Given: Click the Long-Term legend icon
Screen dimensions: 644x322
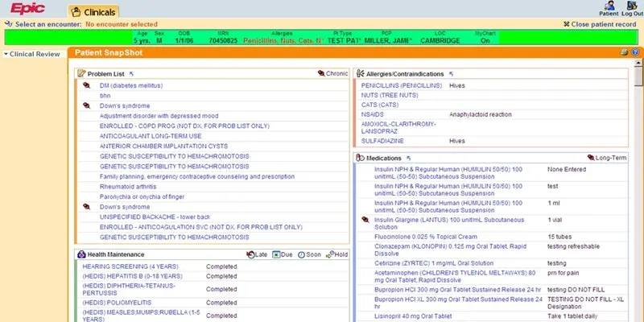Looking at the screenshot, I should (x=591, y=158).
